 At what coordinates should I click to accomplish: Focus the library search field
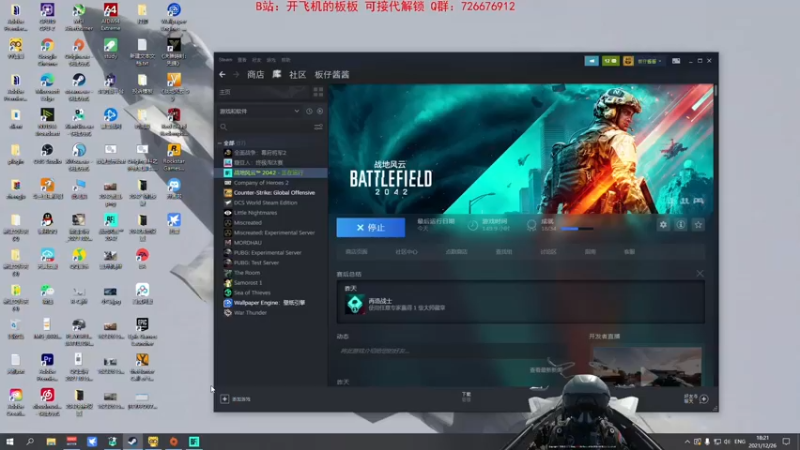click(265, 127)
